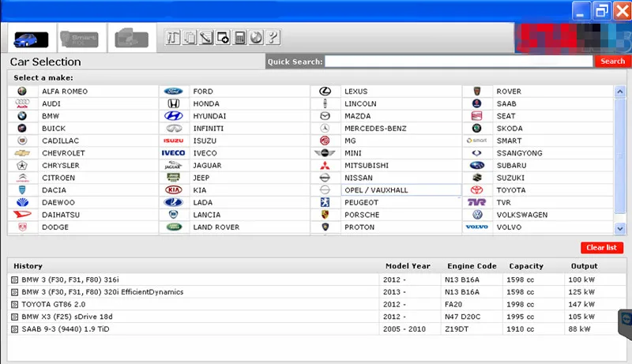Select the PORSCHE crest logo
Image resolution: width=632 pixels, height=364 pixels.
325,215
